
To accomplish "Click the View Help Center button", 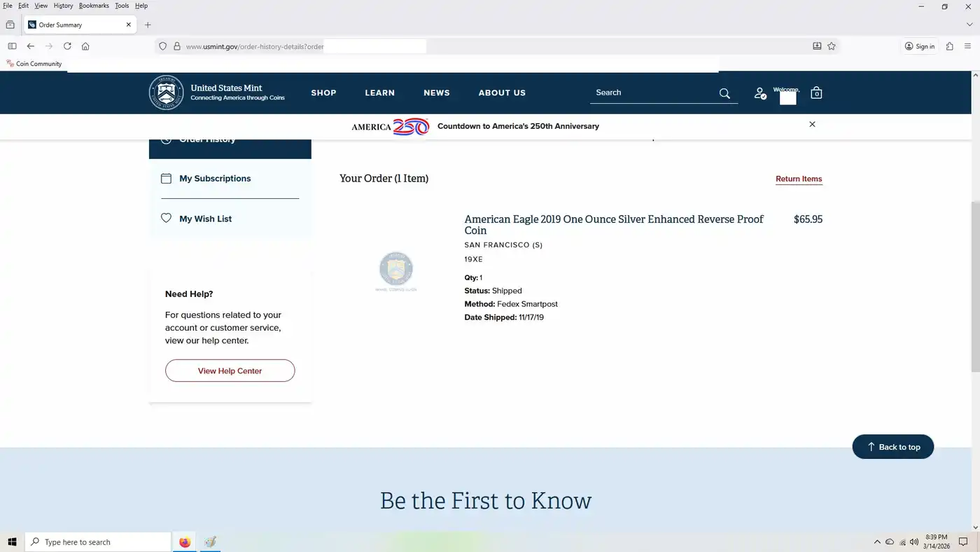I will 230,371.
